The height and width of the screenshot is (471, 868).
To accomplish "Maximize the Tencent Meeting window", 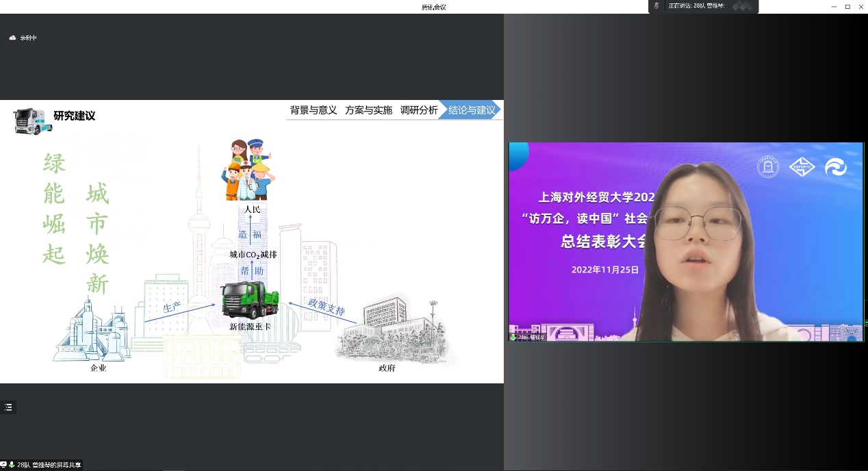I will (x=847, y=6).
